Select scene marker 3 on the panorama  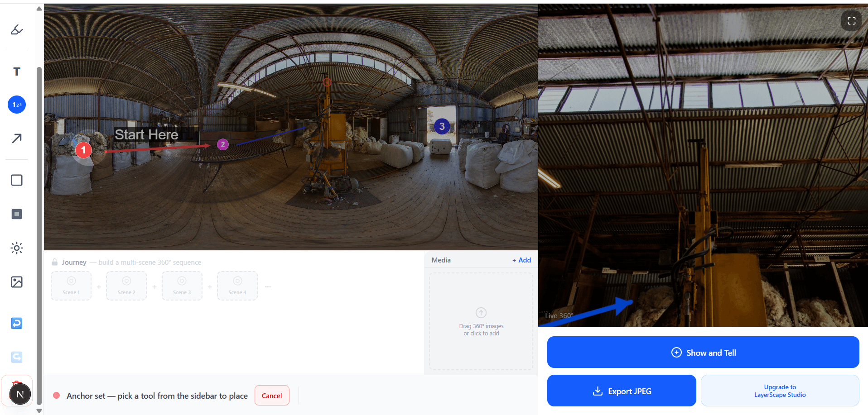pyautogui.click(x=442, y=127)
